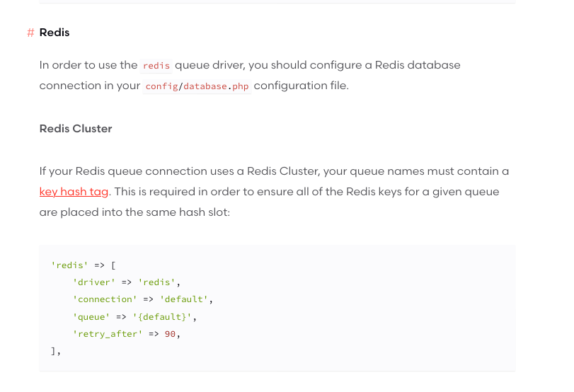574x392 pixels.
Task: Click the inline redis code snippet
Action: tap(156, 66)
